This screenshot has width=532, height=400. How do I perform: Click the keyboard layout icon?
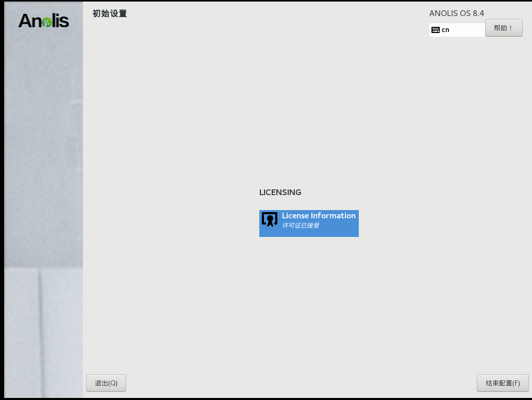pyautogui.click(x=436, y=30)
